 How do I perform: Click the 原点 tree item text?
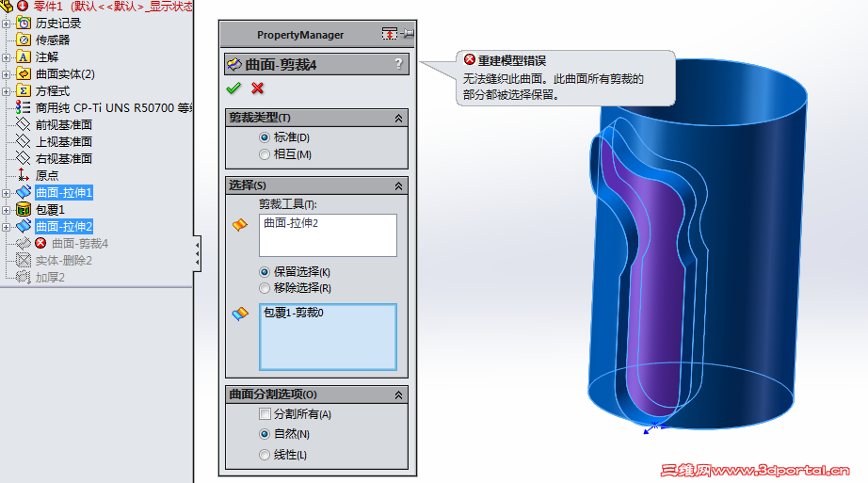[x=47, y=175]
